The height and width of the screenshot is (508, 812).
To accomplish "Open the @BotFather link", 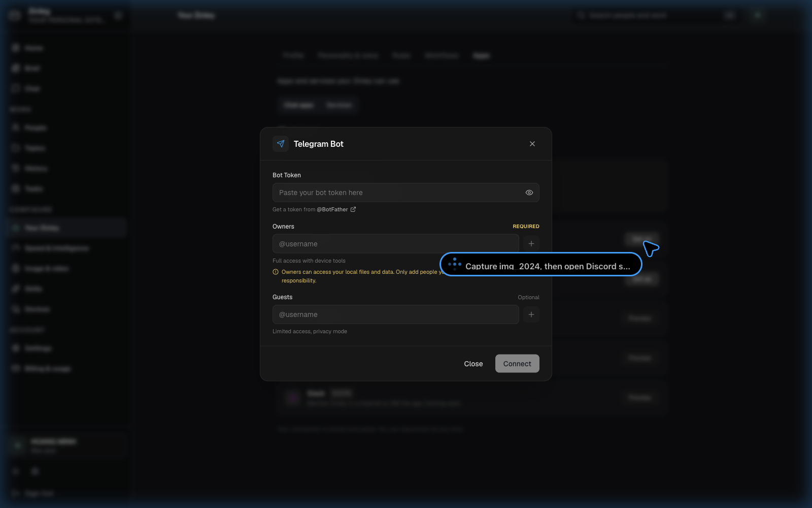I will [336, 209].
